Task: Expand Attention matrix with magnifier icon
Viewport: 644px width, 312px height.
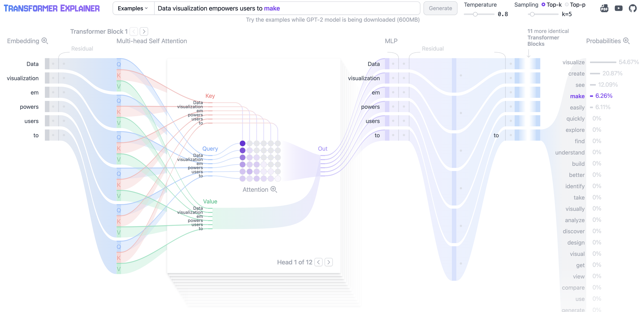Action: 274,190
